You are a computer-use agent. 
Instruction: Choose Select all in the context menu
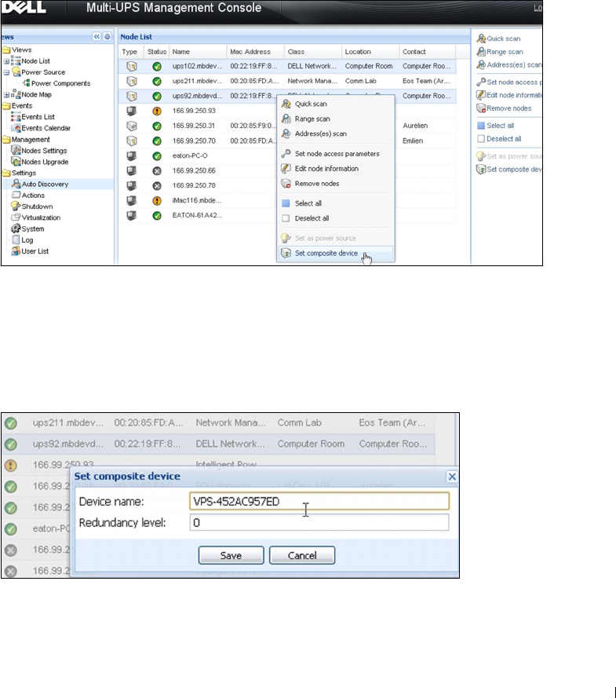coord(306,203)
